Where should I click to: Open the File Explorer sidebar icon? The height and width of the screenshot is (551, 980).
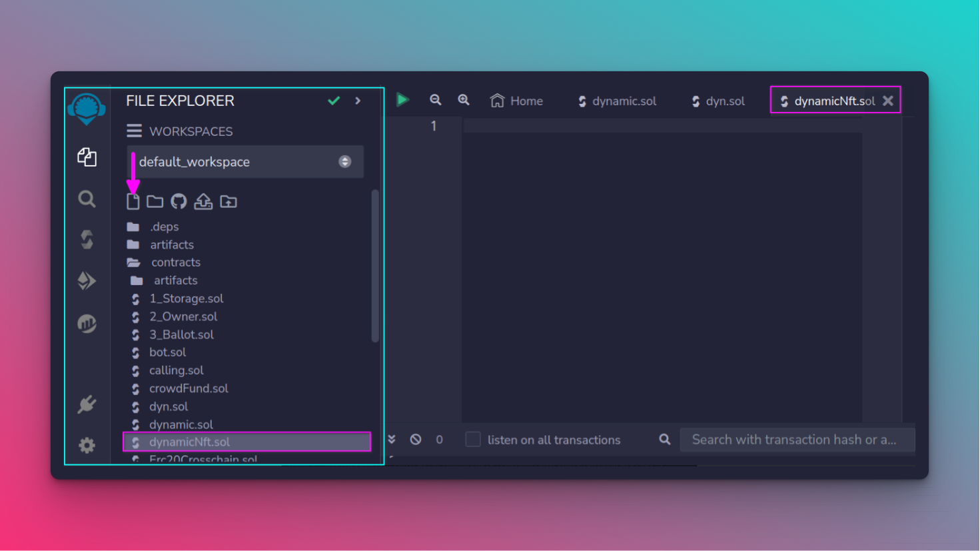coord(87,157)
